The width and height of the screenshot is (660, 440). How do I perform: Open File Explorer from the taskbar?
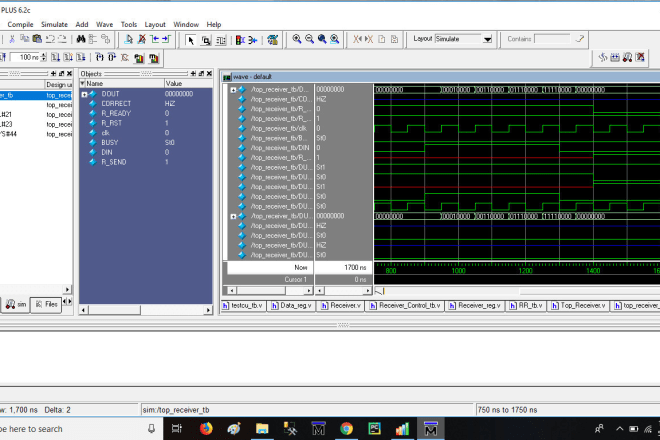(x=262, y=429)
